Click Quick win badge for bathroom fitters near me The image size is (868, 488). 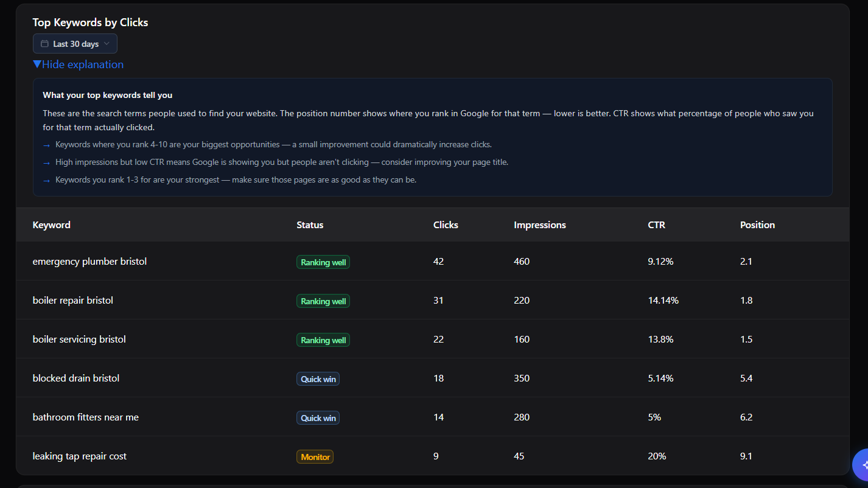click(318, 418)
